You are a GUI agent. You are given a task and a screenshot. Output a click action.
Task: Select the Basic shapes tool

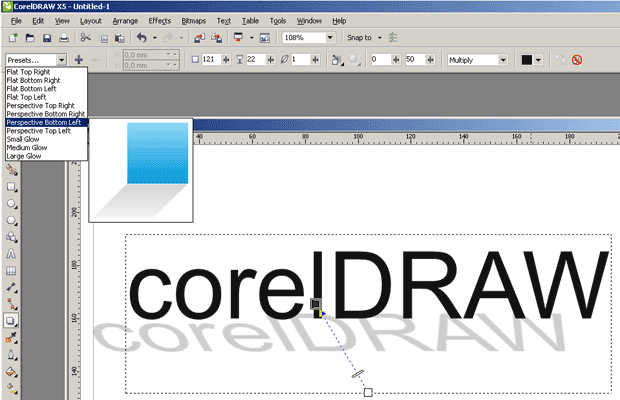pos(11,237)
